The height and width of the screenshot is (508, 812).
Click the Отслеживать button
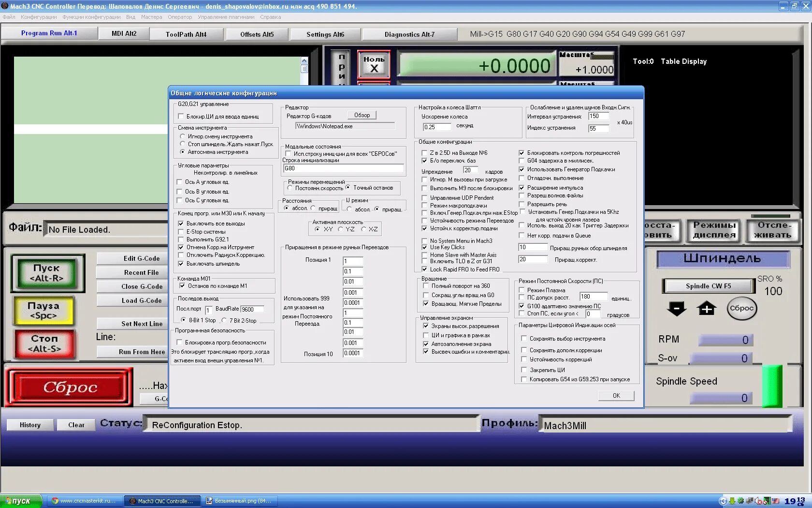(772, 230)
